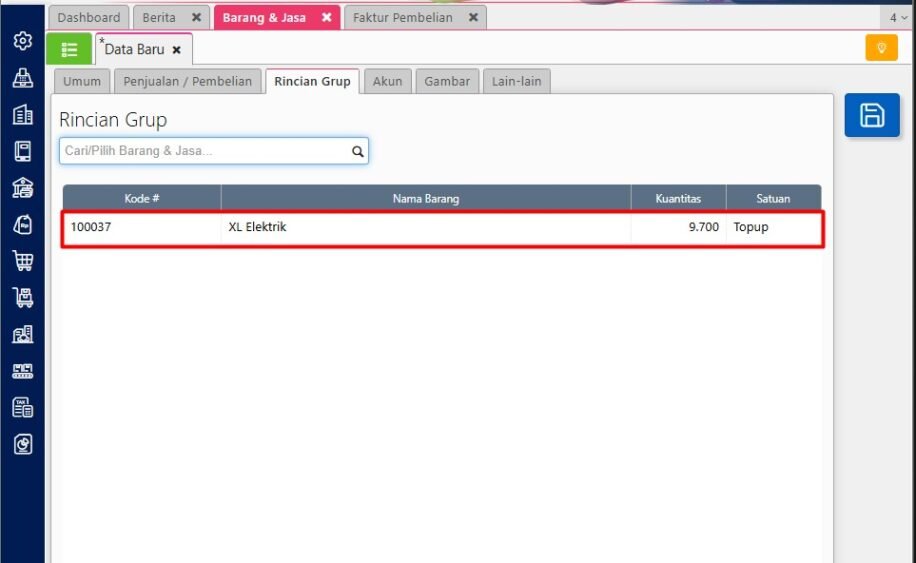Open the green list view button
916x563 pixels.
[69, 49]
